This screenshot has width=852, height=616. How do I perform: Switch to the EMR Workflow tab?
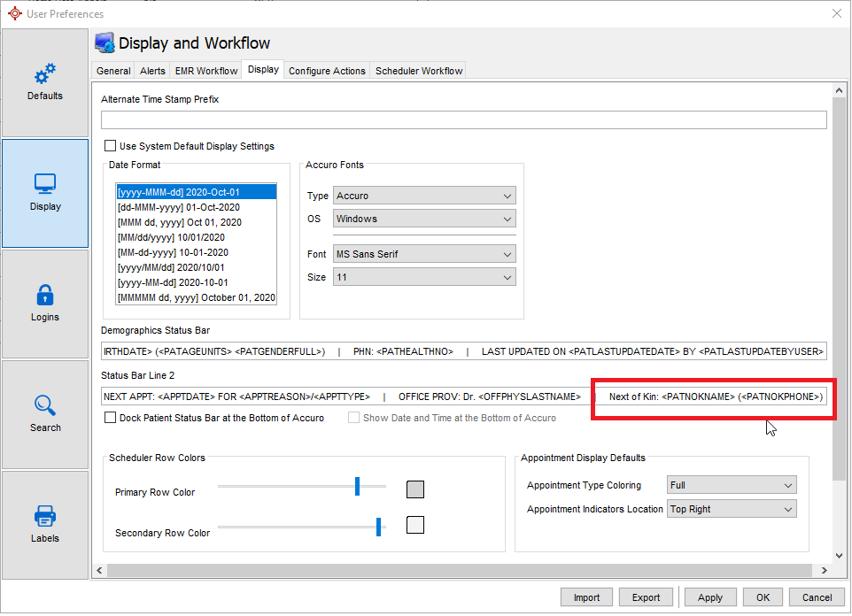coord(206,71)
